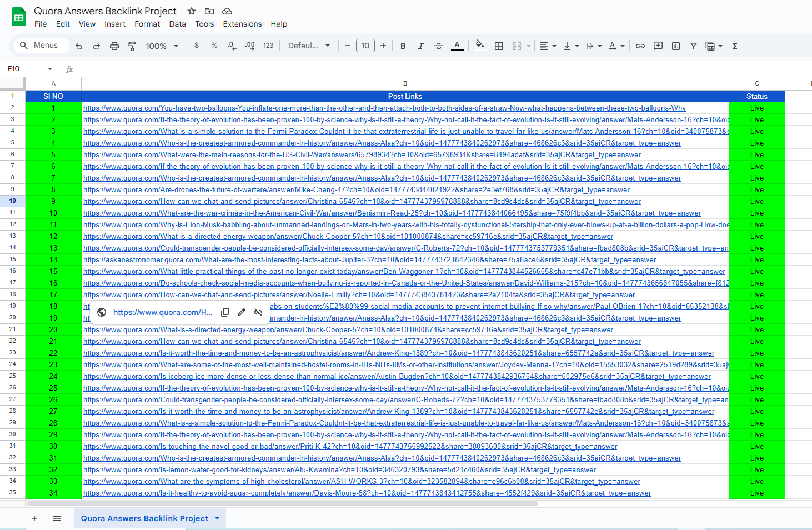
Task: Format as percent
Action: click(x=214, y=46)
